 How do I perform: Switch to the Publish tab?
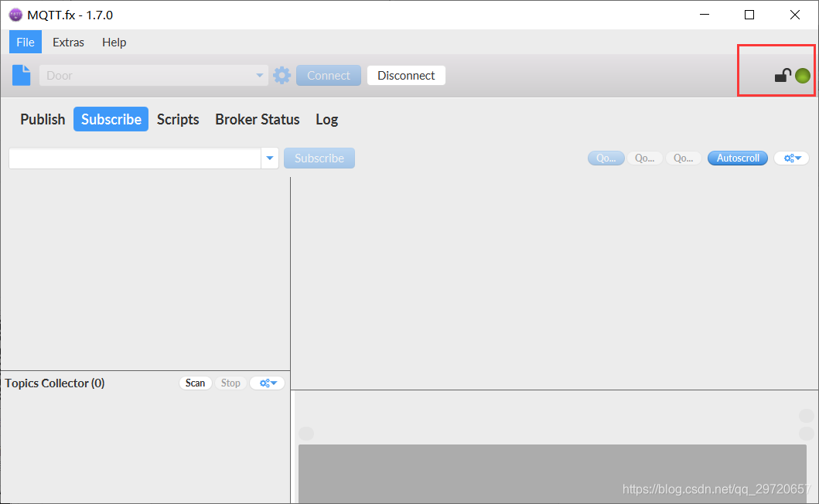click(x=43, y=119)
